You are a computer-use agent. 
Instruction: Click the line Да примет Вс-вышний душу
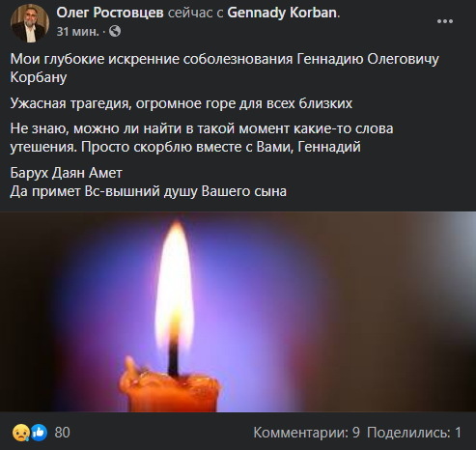point(149,191)
